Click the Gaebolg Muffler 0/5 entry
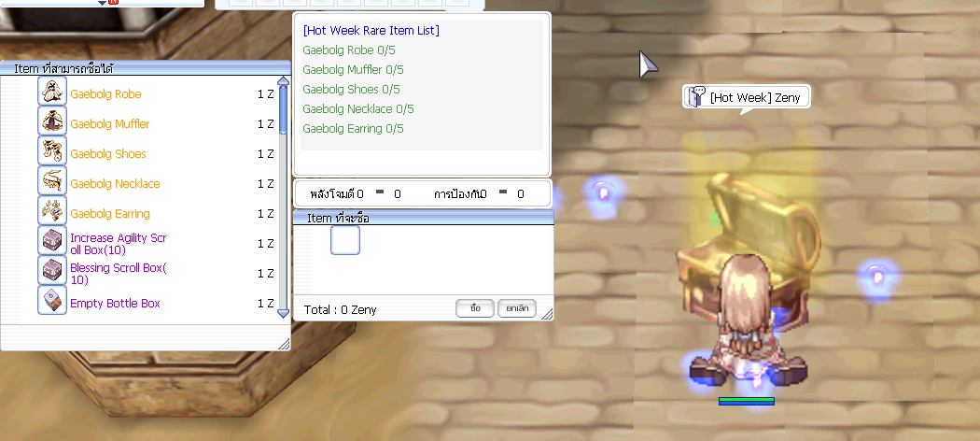This screenshot has width=980, height=441. click(x=353, y=69)
